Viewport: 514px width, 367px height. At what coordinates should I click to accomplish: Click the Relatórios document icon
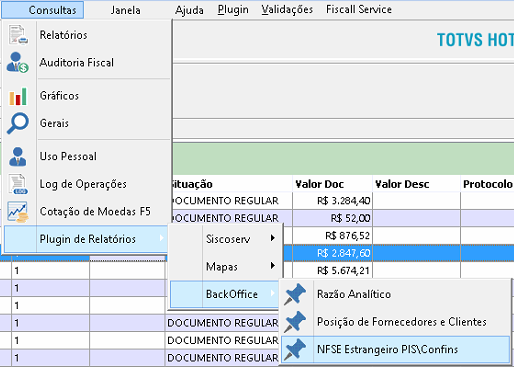18,35
